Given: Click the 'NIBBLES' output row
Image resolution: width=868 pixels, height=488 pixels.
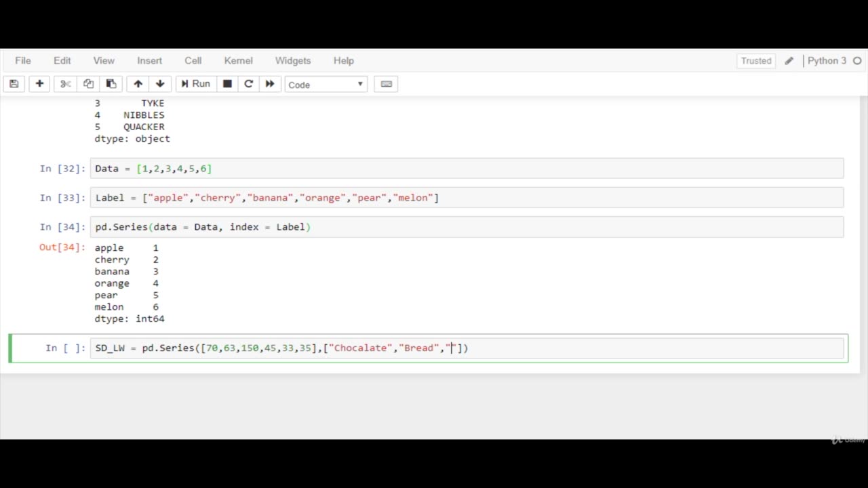Looking at the screenshot, I should coord(130,115).
